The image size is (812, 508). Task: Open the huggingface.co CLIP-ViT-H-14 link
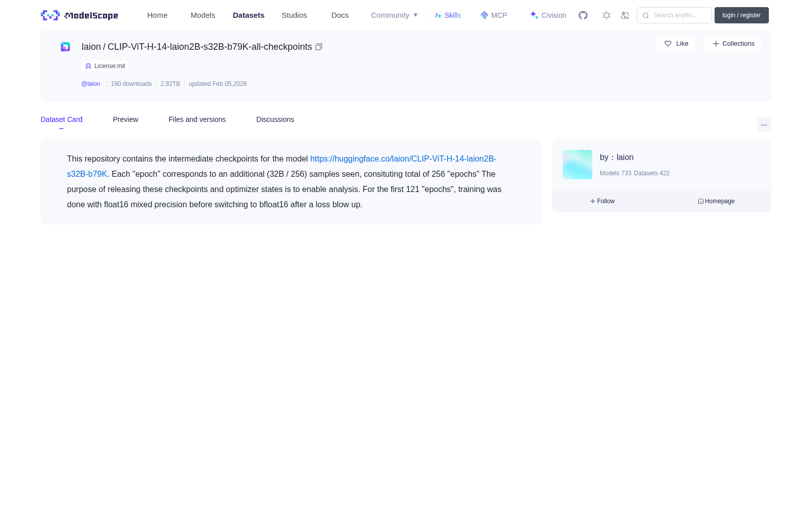[403, 159]
